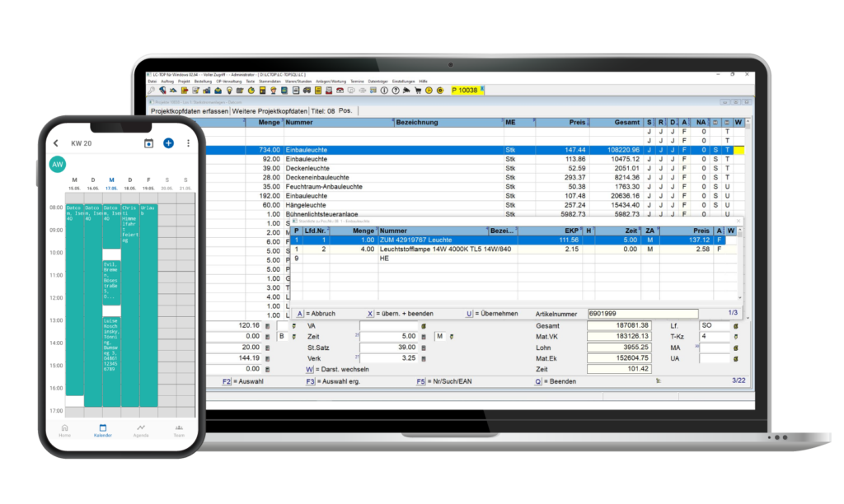
Task: Click the lookup icon beside the Lf. field
Action: pyautogui.click(x=736, y=326)
